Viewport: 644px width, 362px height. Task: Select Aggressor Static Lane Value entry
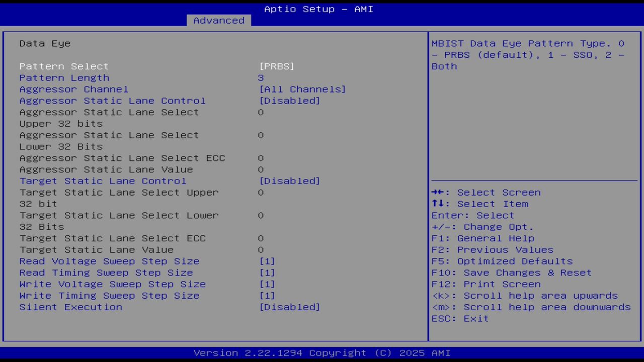pyautogui.click(x=106, y=169)
